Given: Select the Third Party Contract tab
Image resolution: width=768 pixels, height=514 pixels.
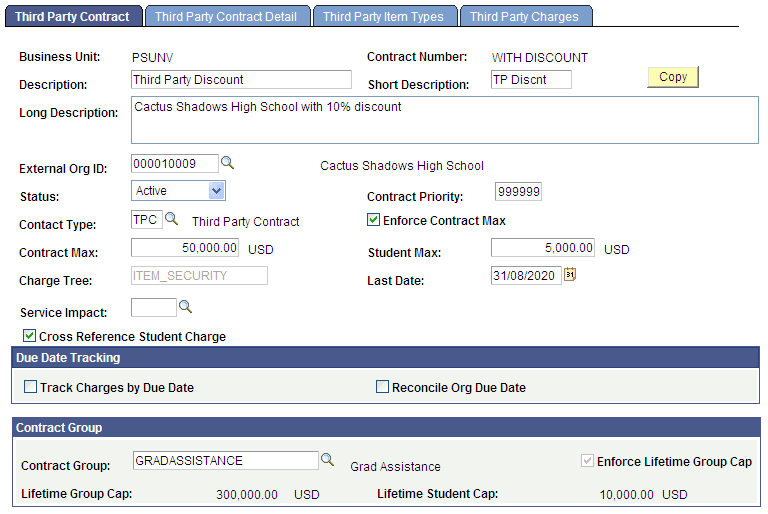Looking at the screenshot, I should [x=72, y=16].
